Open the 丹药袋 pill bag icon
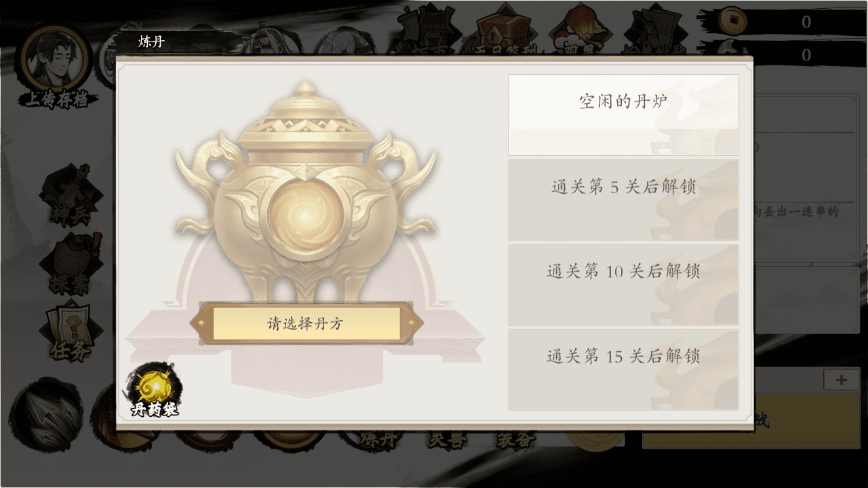868x488 pixels. coord(154,392)
